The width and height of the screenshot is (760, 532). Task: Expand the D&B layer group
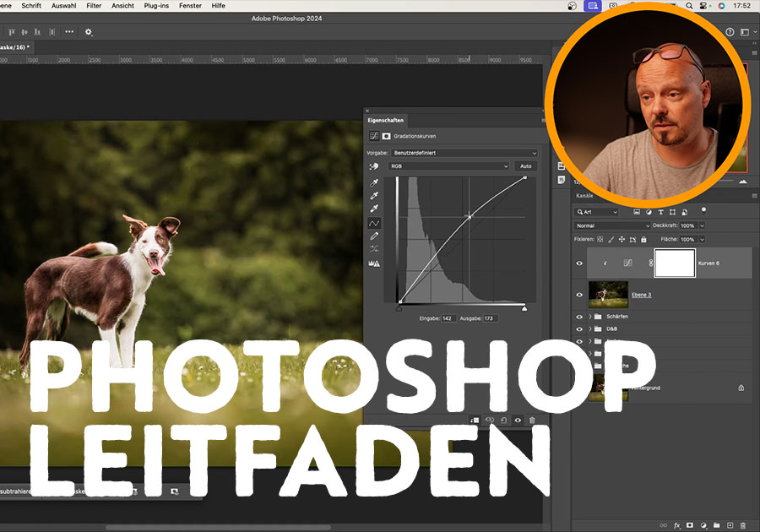[589, 328]
